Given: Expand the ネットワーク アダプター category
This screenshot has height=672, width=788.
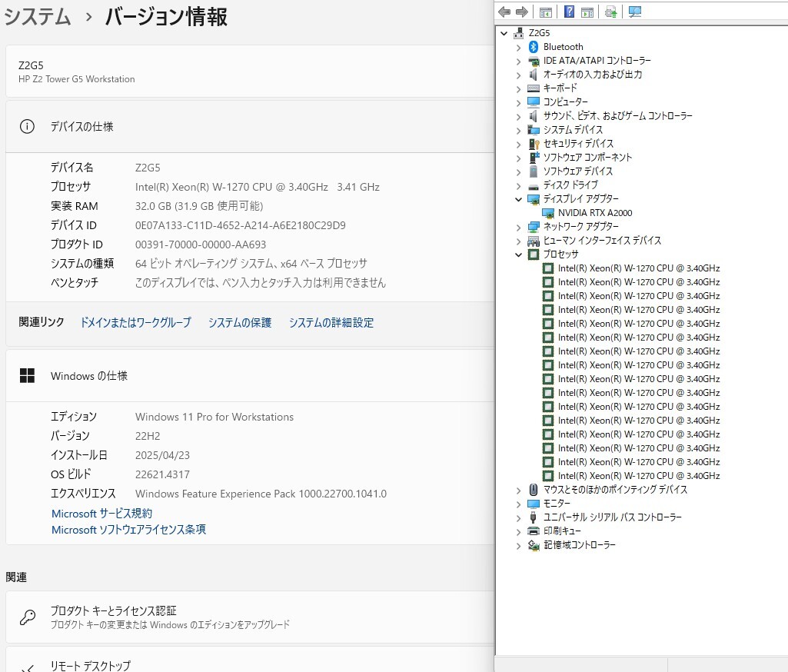Looking at the screenshot, I should [x=519, y=227].
